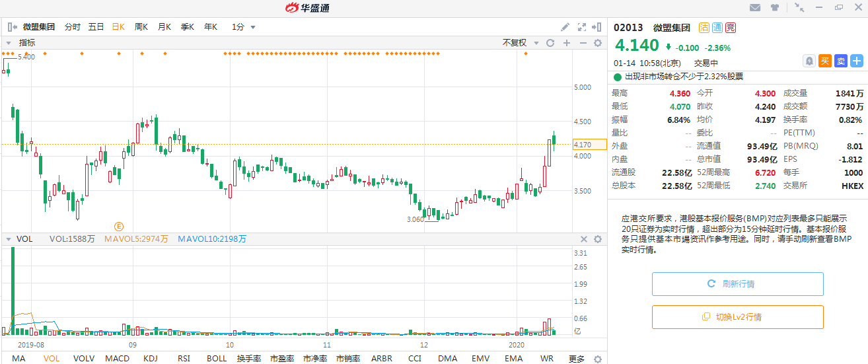This screenshot has width=868, height=364.
Task: Click the 竞 auction tag
Action: (731, 28)
